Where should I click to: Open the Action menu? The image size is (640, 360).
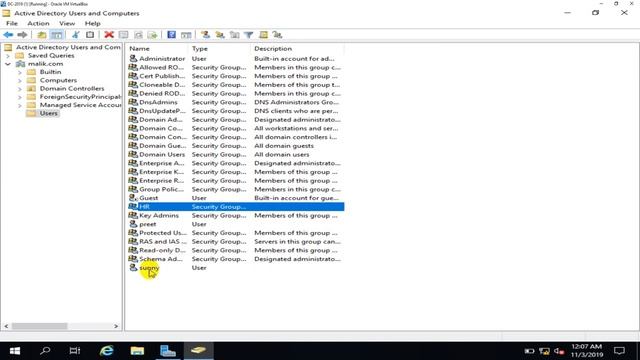point(38,24)
